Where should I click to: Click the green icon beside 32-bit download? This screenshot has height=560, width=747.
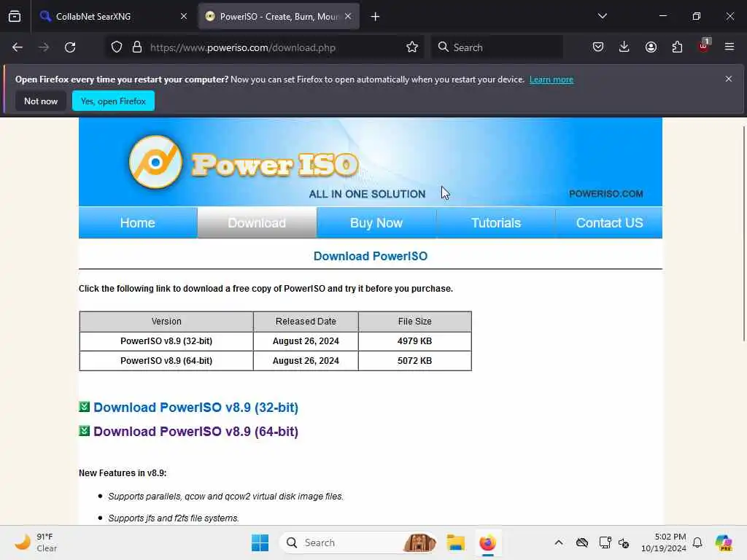point(85,407)
